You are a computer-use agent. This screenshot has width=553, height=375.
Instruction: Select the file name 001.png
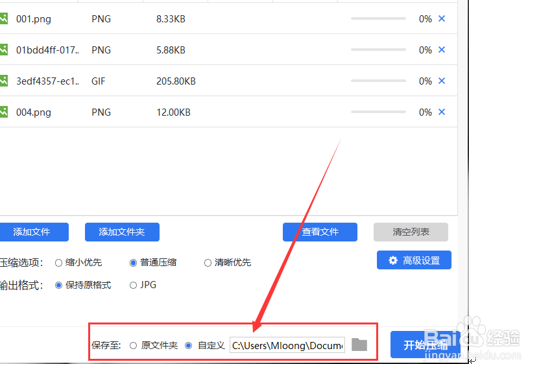point(34,19)
